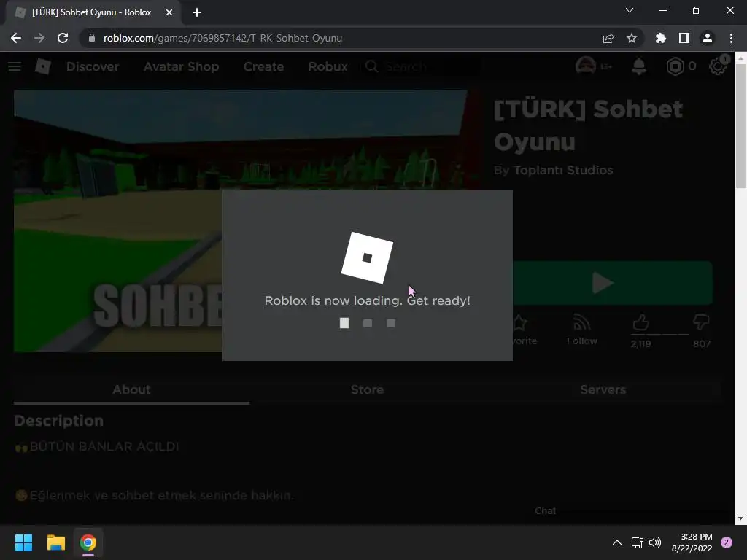Open the Windows Start button
Viewport: 747px width, 560px height.
click(x=23, y=542)
